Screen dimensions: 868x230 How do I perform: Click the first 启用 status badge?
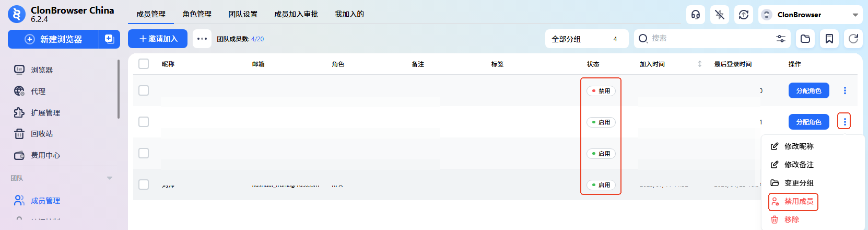pos(601,122)
